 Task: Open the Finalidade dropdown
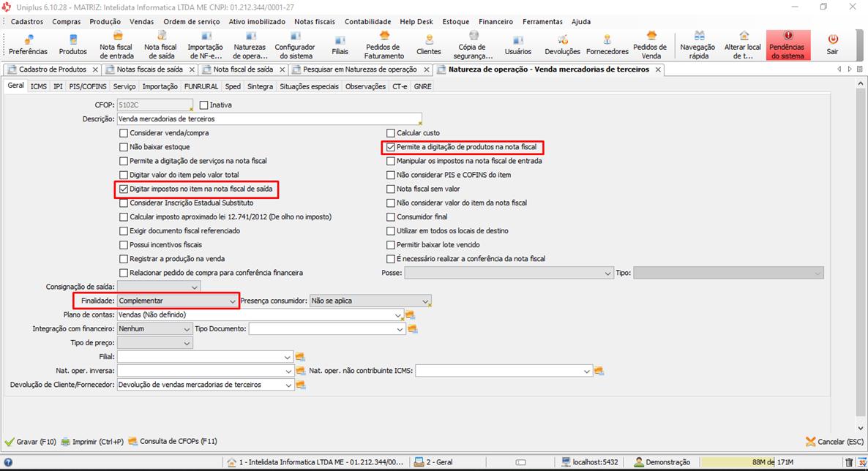click(233, 301)
